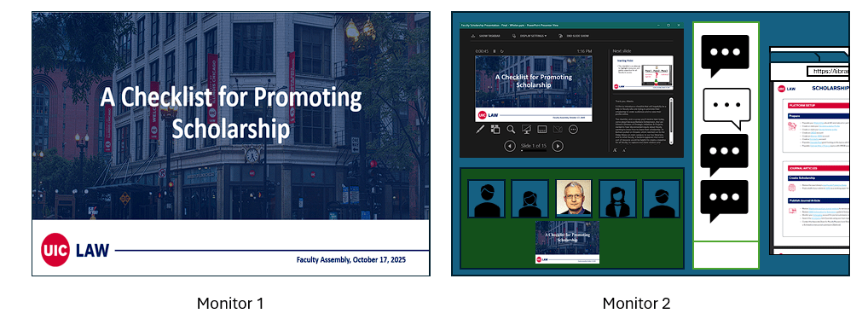Click the Platform Setup section header in browser
Viewport: 868px width, 325px height.
pos(819,105)
